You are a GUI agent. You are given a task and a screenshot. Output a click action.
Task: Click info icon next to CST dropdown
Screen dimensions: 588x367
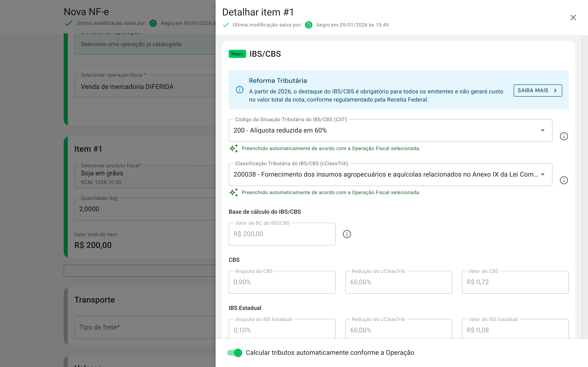click(564, 136)
